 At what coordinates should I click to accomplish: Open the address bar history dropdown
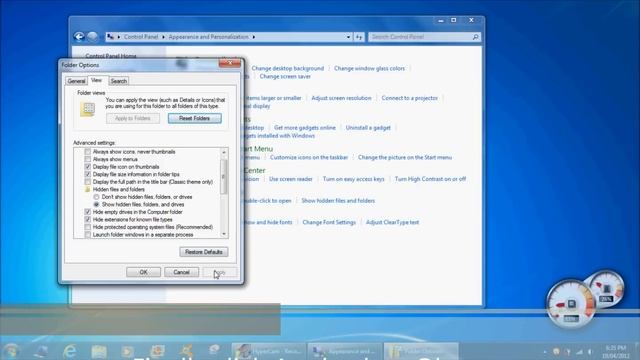(x=348, y=37)
